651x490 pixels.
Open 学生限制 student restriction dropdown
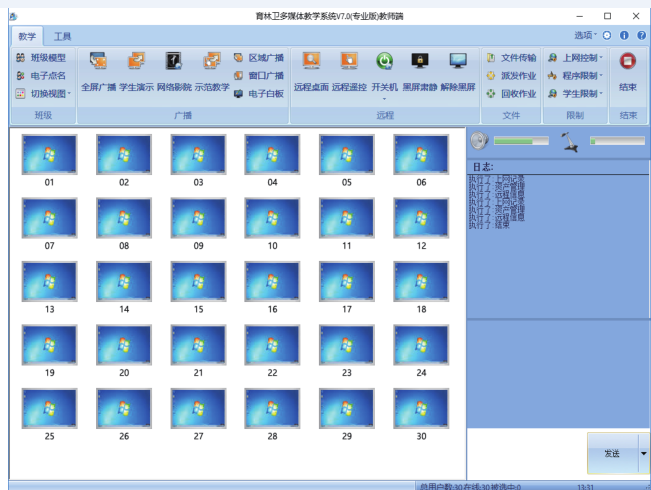pos(575,94)
